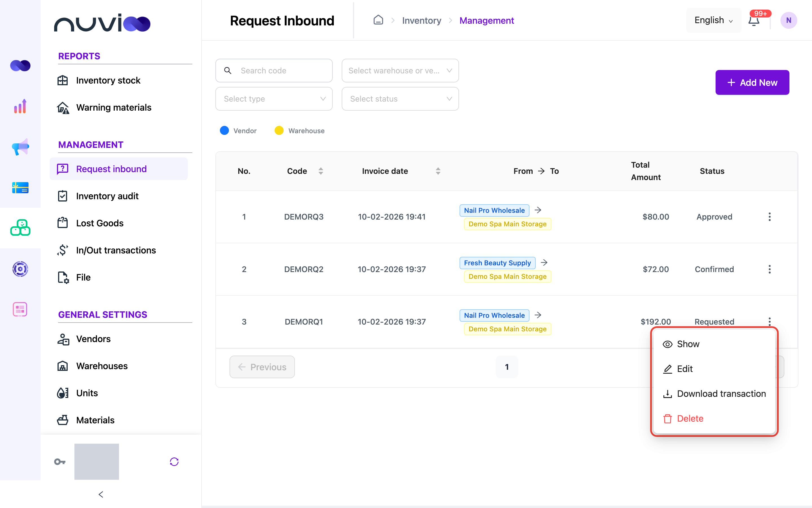Open the three-dot menu for DEMORQ2
The image size is (812, 508).
point(769,269)
